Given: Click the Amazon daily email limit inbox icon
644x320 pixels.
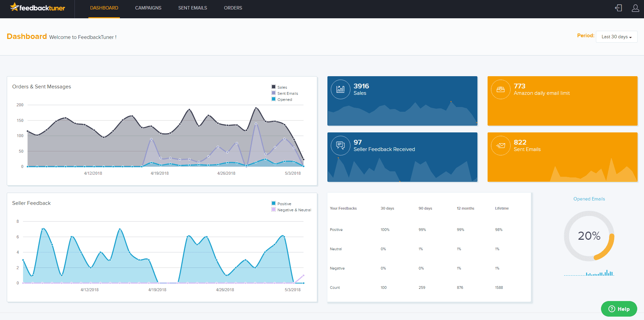Looking at the screenshot, I should pyautogui.click(x=500, y=89).
